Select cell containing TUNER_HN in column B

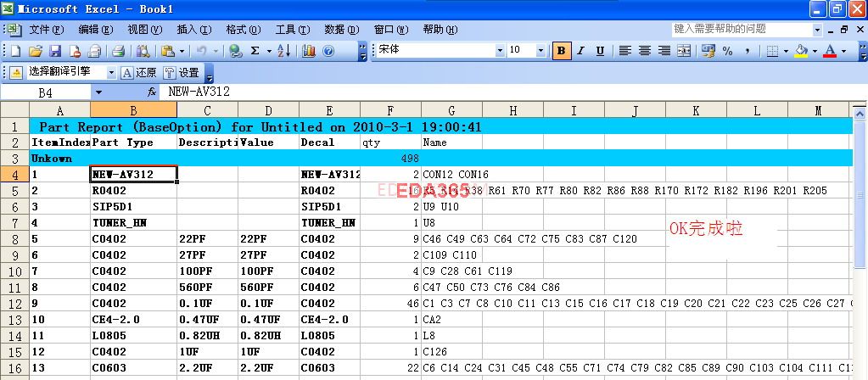(134, 223)
